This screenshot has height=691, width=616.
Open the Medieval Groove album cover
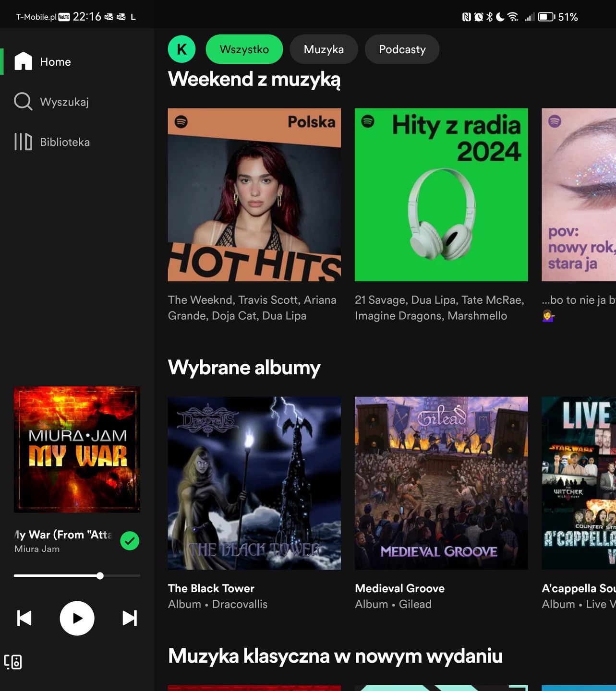pos(441,483)
